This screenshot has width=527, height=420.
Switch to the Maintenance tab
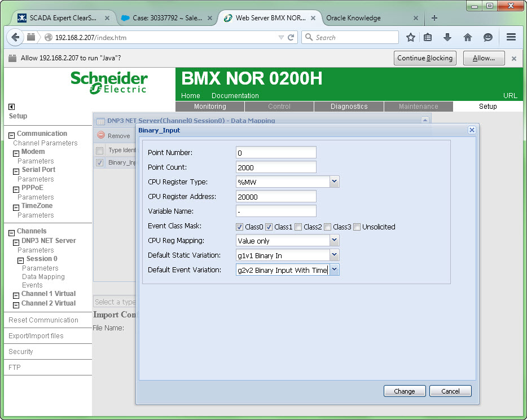coord(419,107)
